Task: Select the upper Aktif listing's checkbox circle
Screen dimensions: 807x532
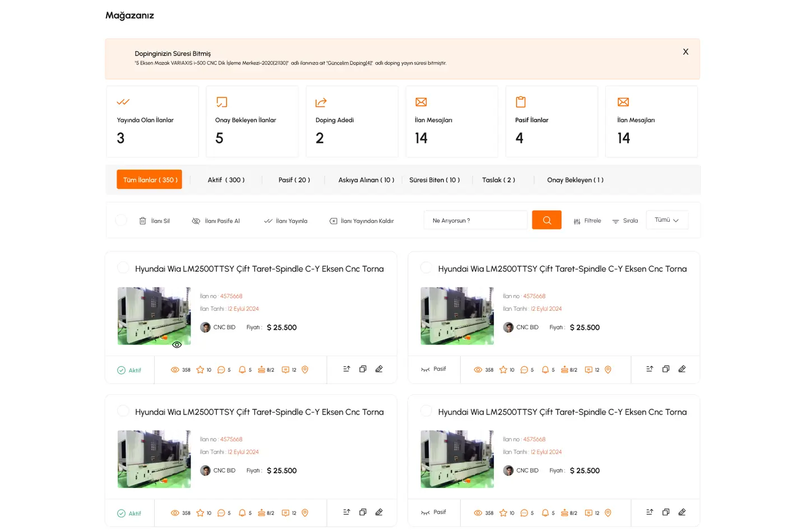Action: pos(123,268)
